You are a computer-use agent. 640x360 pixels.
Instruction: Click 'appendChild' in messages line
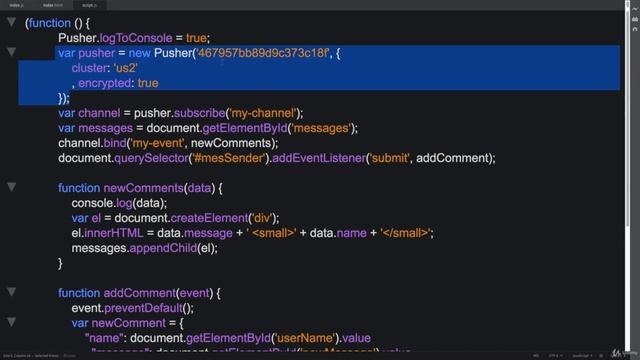coord(163,249)
